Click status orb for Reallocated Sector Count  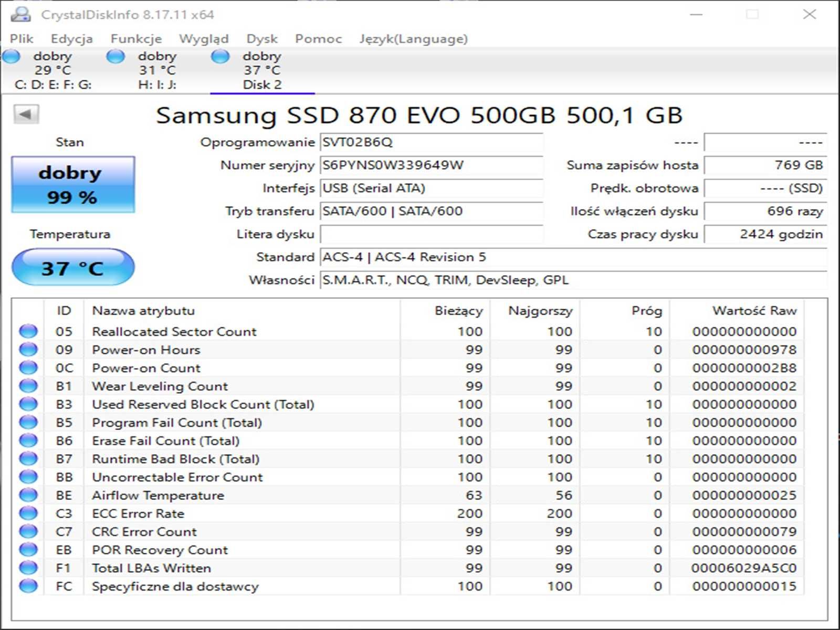pyautogui.click(x=28, y=331)
